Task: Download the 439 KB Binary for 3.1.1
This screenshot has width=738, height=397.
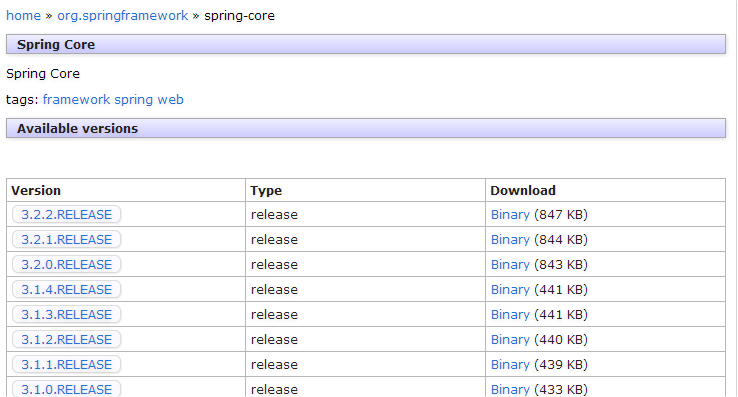Action: click(x=510, y=364)
